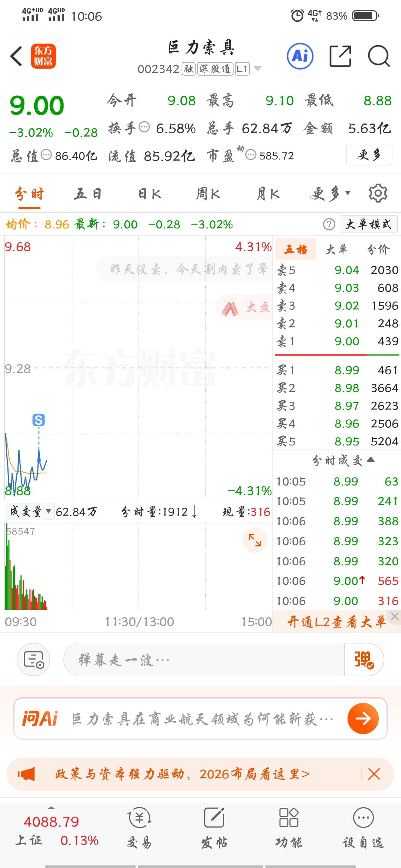Close the 开通L2 banner
This screenshot has width=401, height=868.
click(395, 617)
